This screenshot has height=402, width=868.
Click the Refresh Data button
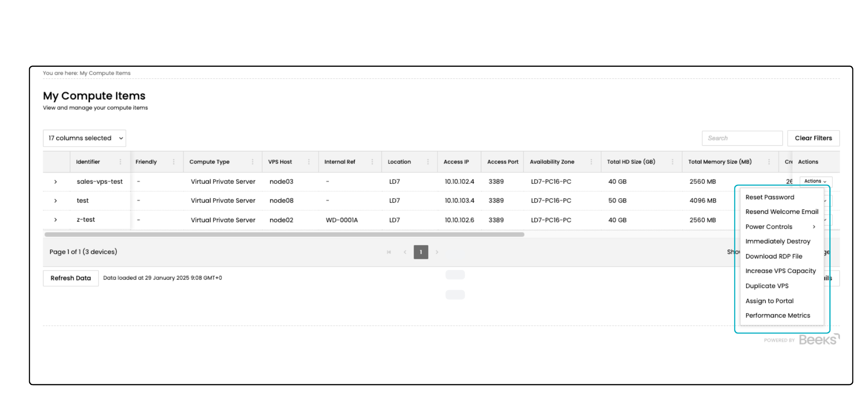pos(71,278)
